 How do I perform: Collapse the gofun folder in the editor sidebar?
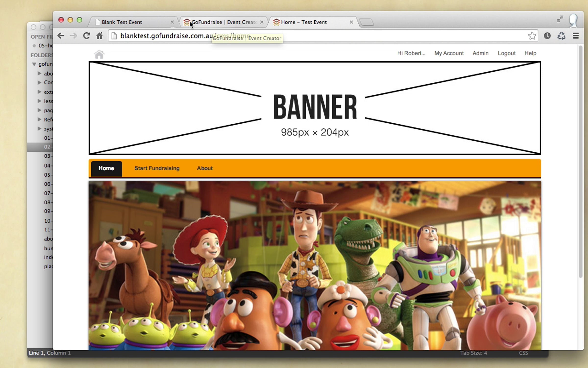(x=34, y=64)
